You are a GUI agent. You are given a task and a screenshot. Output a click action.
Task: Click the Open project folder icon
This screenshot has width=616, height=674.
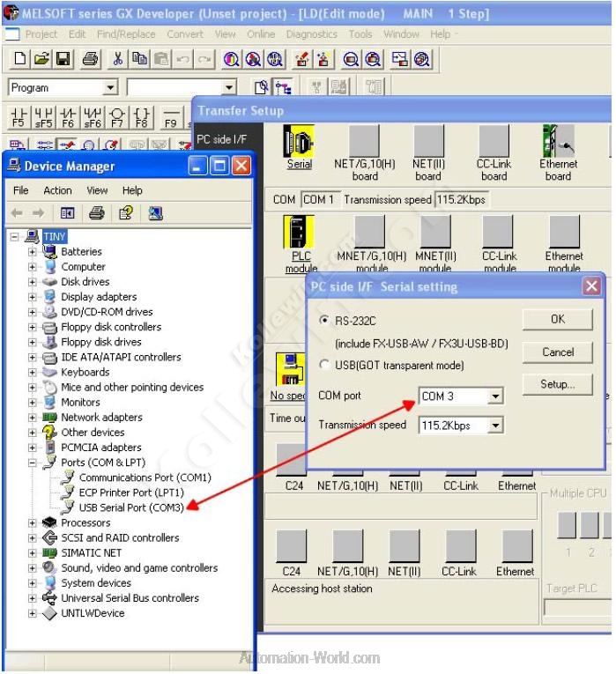click(41, 59)
